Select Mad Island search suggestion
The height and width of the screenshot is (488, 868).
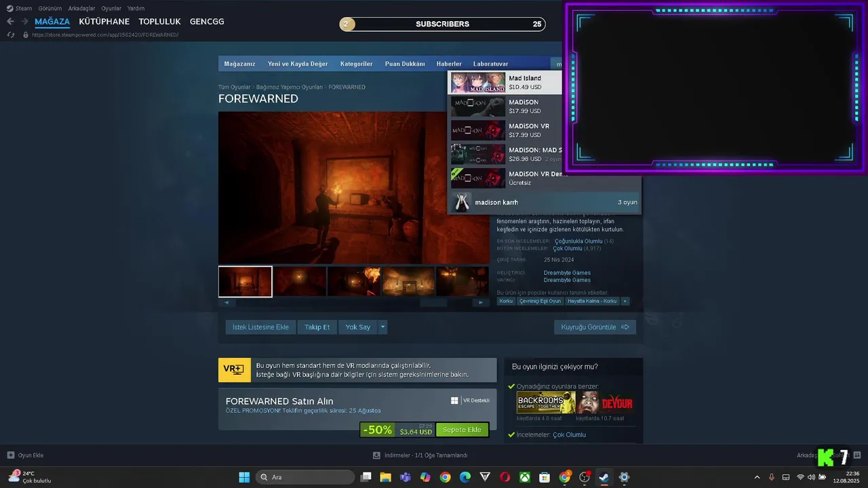pos(505,83)
